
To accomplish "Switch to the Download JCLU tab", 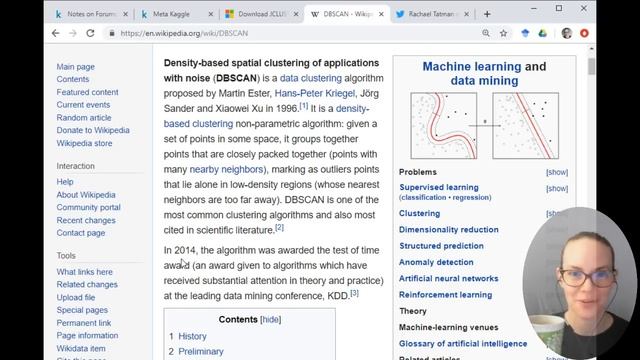I will [x=261, y=14].
